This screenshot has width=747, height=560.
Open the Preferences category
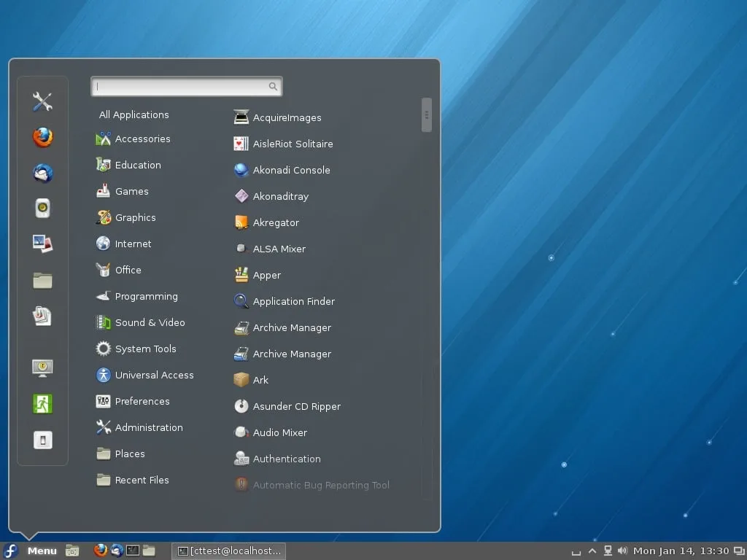(133, 401)
